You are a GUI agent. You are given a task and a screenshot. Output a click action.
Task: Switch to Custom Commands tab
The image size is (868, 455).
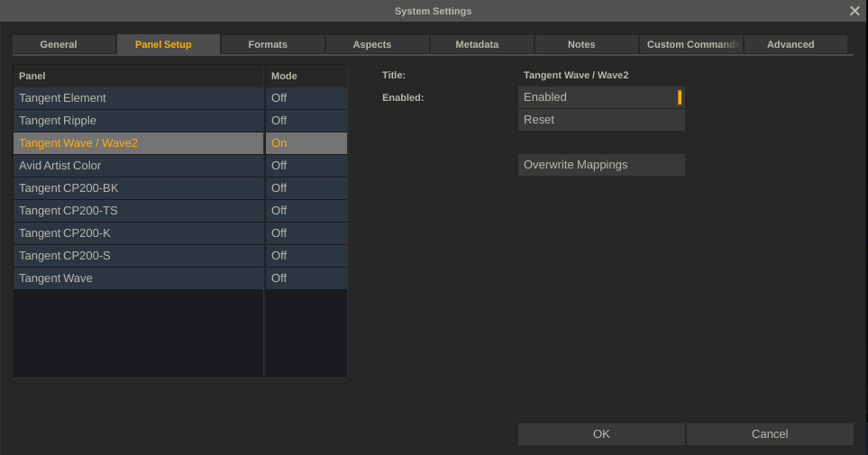(691, 44)
